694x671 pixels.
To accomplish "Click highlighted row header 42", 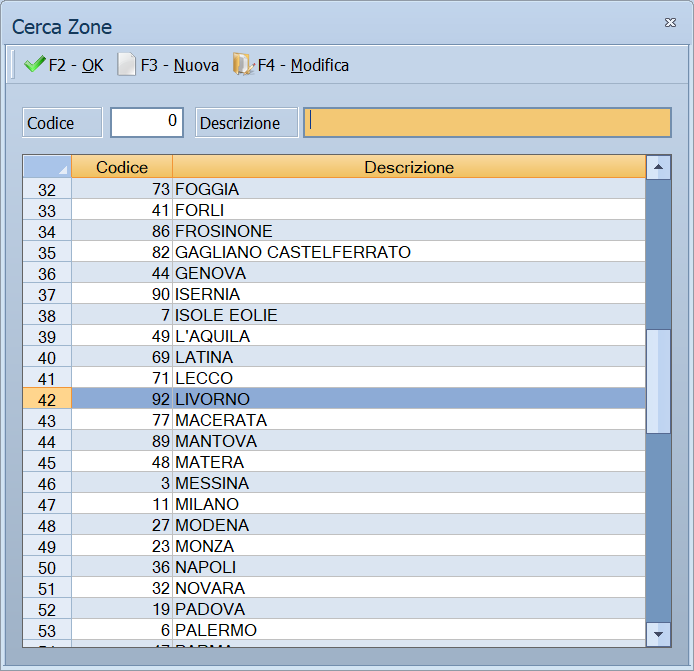I will coord(47,399).
